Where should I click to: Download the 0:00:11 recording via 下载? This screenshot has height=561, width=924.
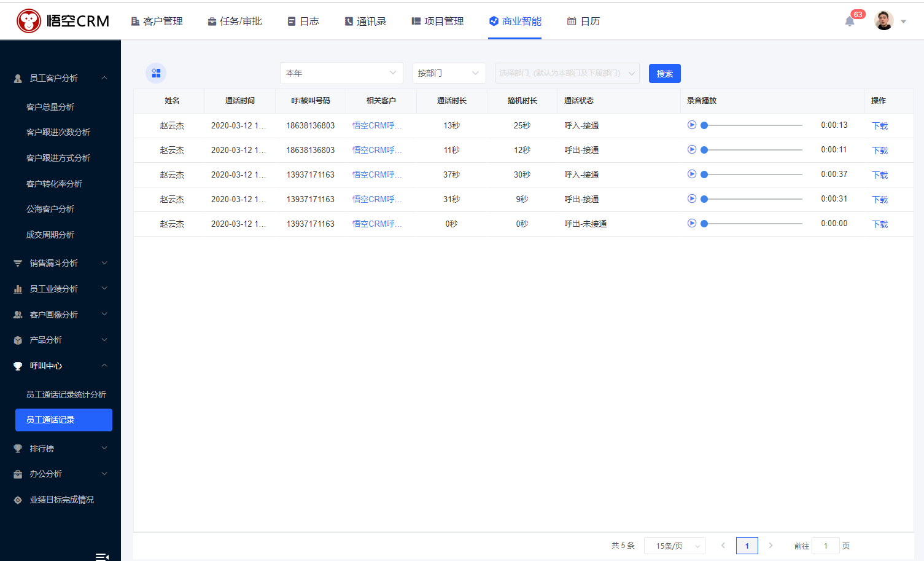(880, 151)
